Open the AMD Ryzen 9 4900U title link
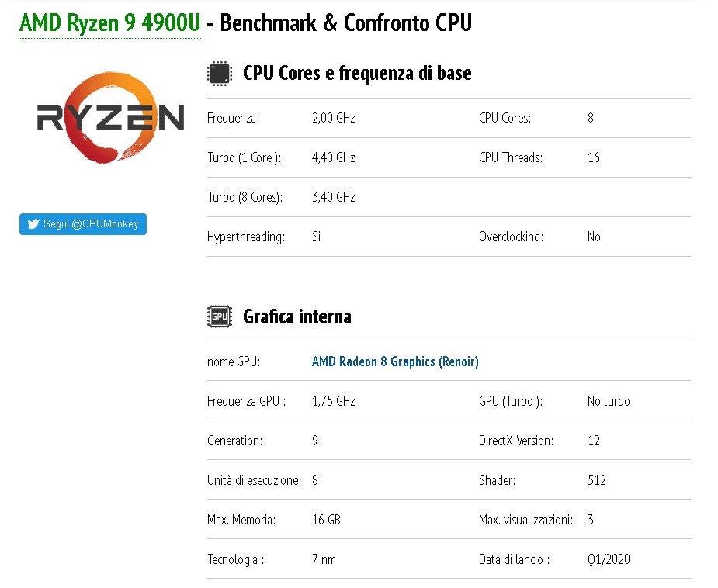Screen dimensions: 718x588 109,23
